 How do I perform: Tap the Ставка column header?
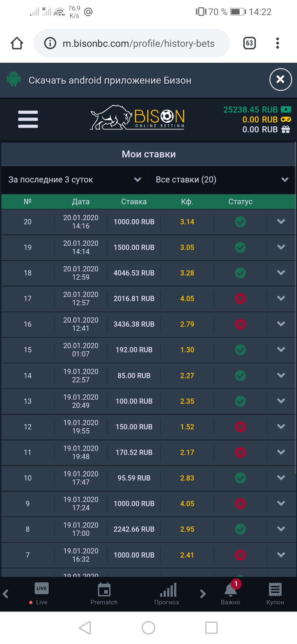[x=134, y=201]
